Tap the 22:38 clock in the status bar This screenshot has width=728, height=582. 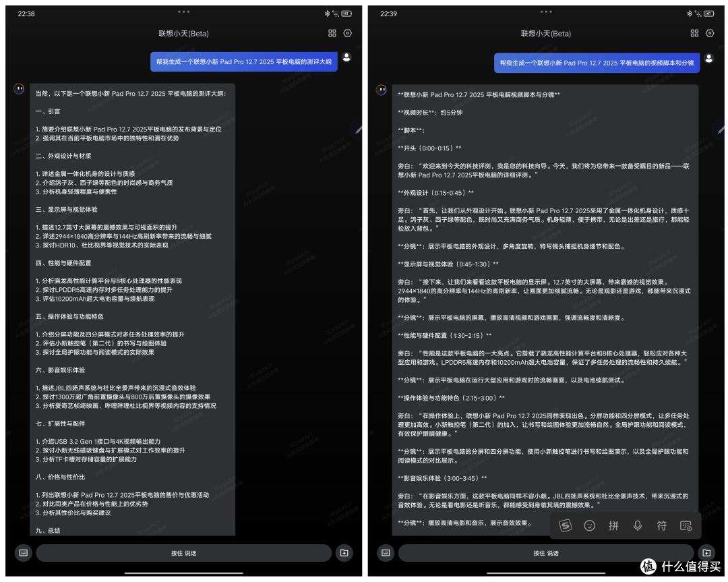point(26,13)
